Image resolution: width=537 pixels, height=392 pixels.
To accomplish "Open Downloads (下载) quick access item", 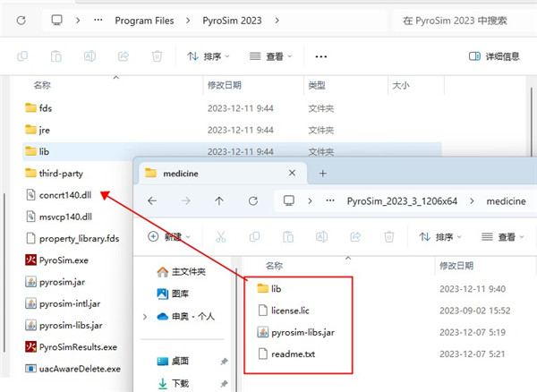I will point(173,383).
